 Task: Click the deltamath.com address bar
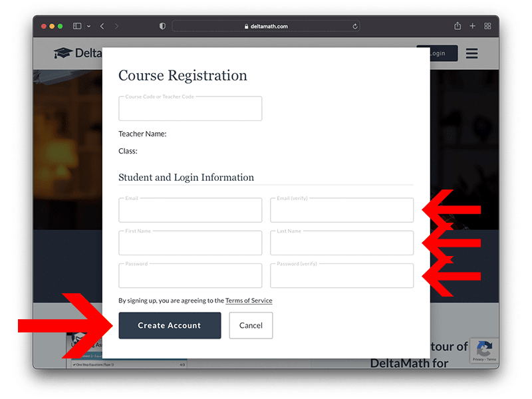coord(266,26)
